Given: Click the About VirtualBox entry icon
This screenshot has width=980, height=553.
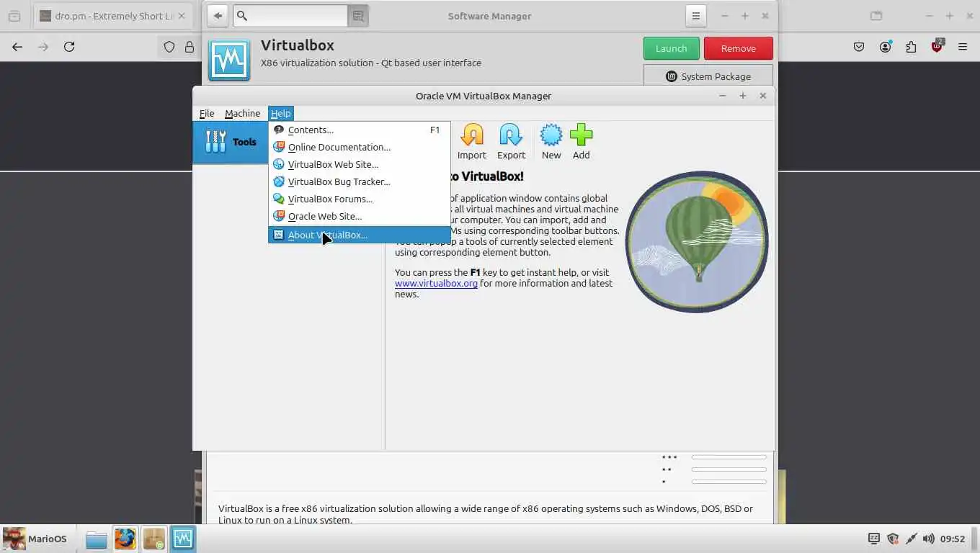Looking at the screenshot, I should pyautogui.click(x=279, y=235).
